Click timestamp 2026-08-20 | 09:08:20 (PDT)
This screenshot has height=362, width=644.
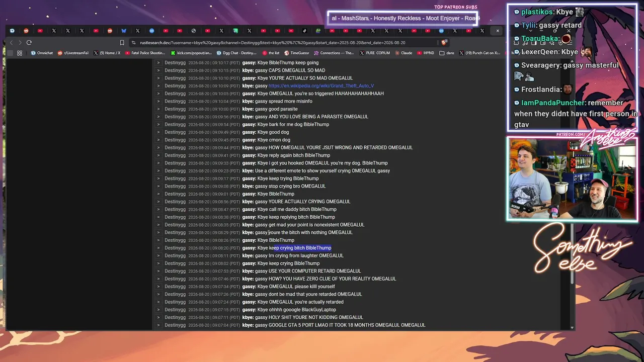(x=214, y=248)
